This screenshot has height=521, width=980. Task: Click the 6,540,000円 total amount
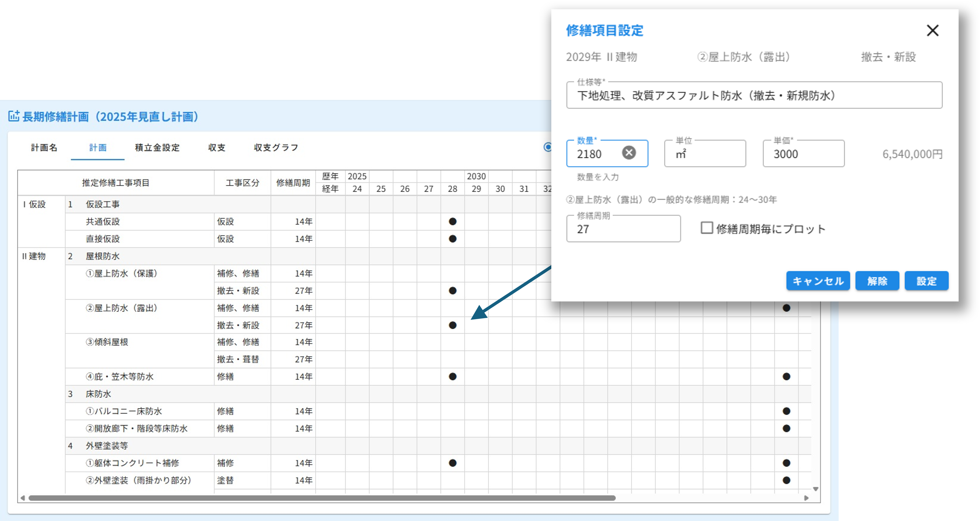[x=912, y=154]
